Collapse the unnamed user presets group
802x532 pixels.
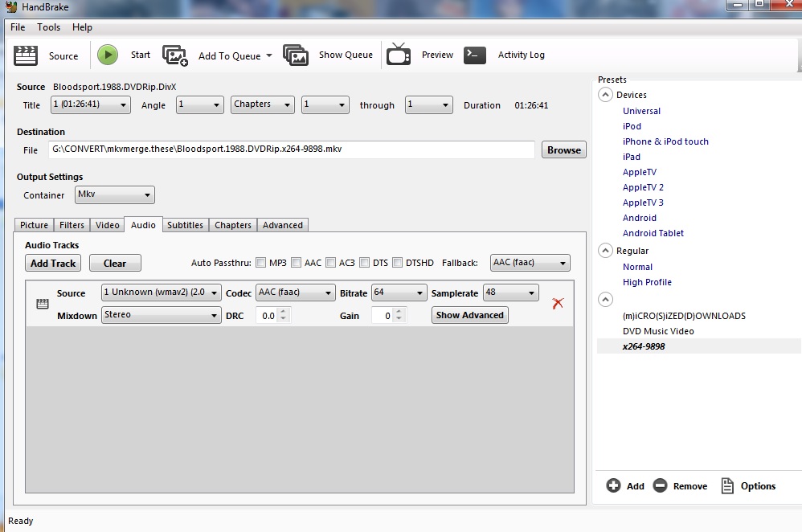[x=605, y=299]
